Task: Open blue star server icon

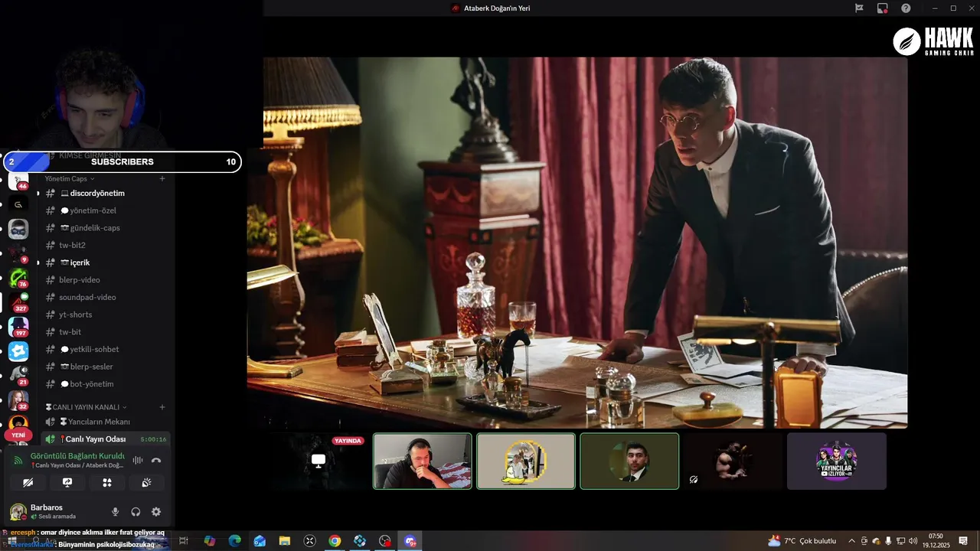Action: 18,351
